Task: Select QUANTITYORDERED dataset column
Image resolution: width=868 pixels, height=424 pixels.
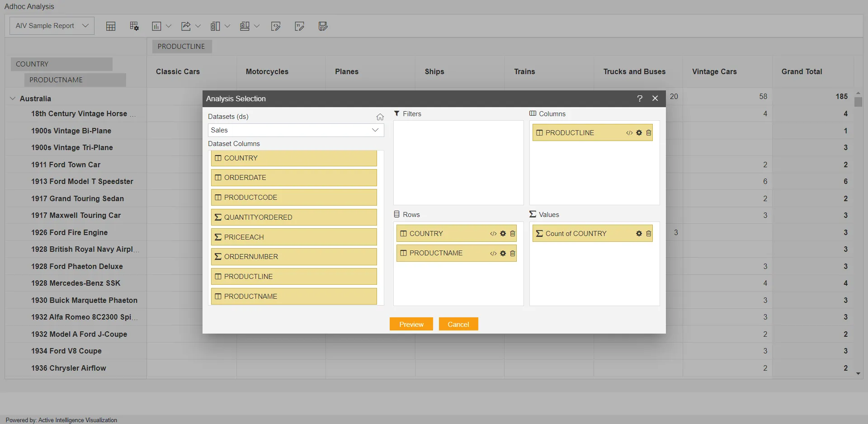Action: [294, 217]
